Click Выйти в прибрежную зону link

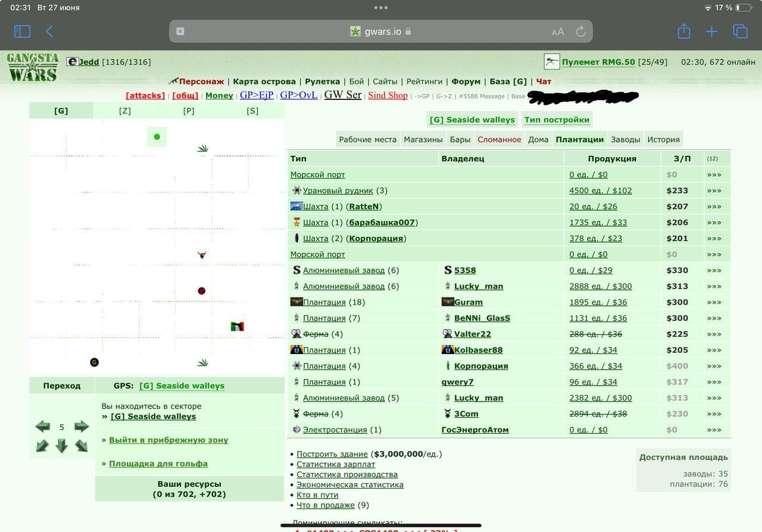pyautogui.click(x=168, y=440)
